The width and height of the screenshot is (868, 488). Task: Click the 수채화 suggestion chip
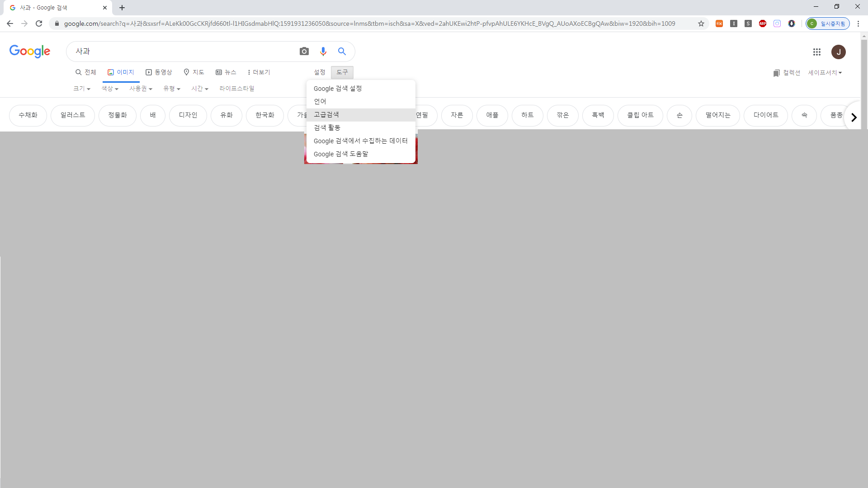coord(28,115)
